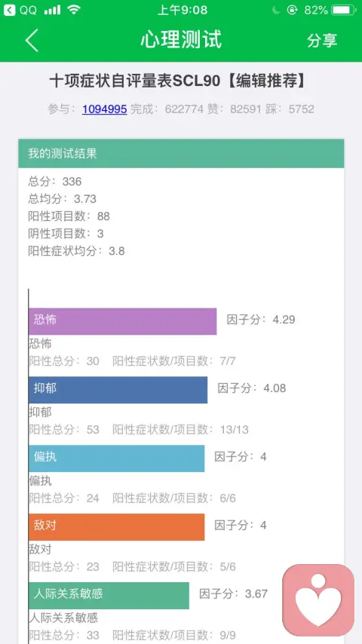
Task: Select the purple 恐怖 bar
Action: (122, 321)
